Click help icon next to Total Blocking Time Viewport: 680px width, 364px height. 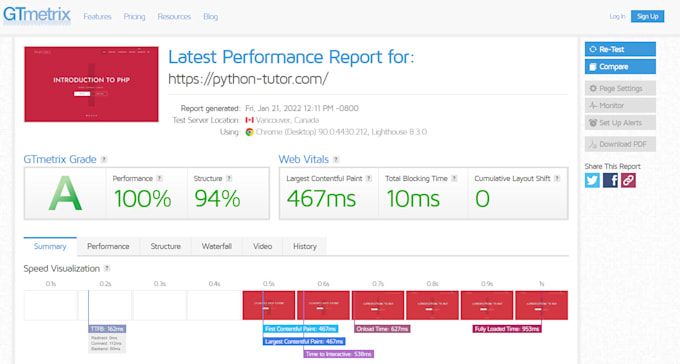point(454,178)
